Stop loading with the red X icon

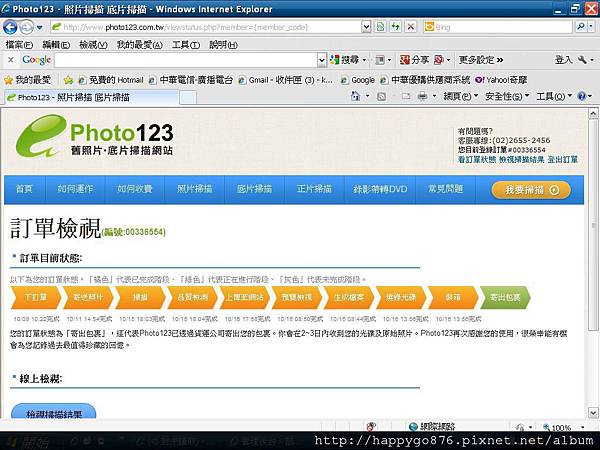[x=411, y=27]
